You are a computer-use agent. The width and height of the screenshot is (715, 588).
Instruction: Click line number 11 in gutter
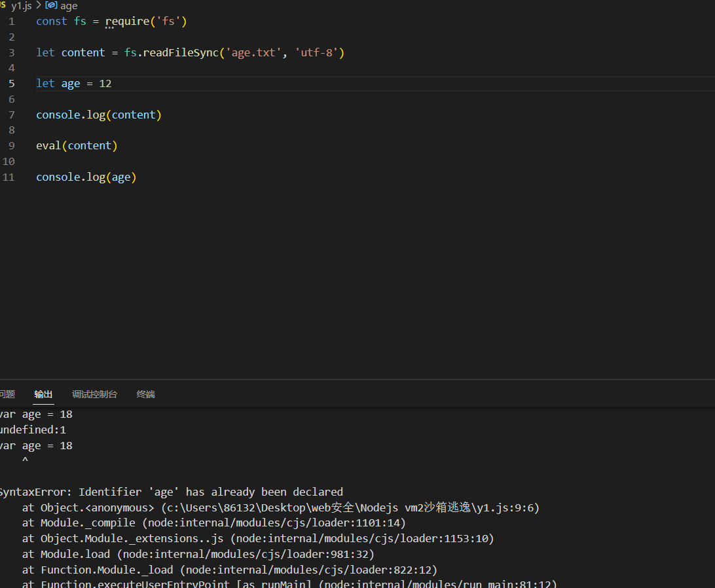(9, 177)
